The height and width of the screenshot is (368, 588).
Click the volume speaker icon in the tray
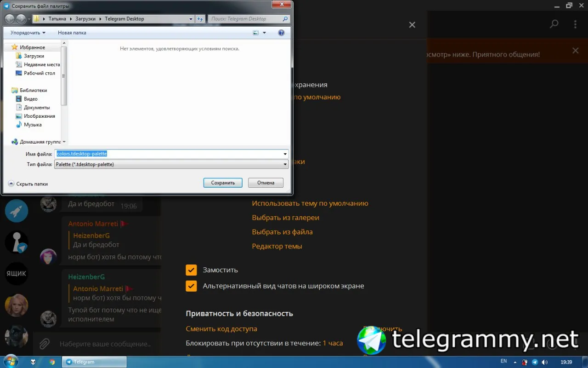(x=544, y=362)
